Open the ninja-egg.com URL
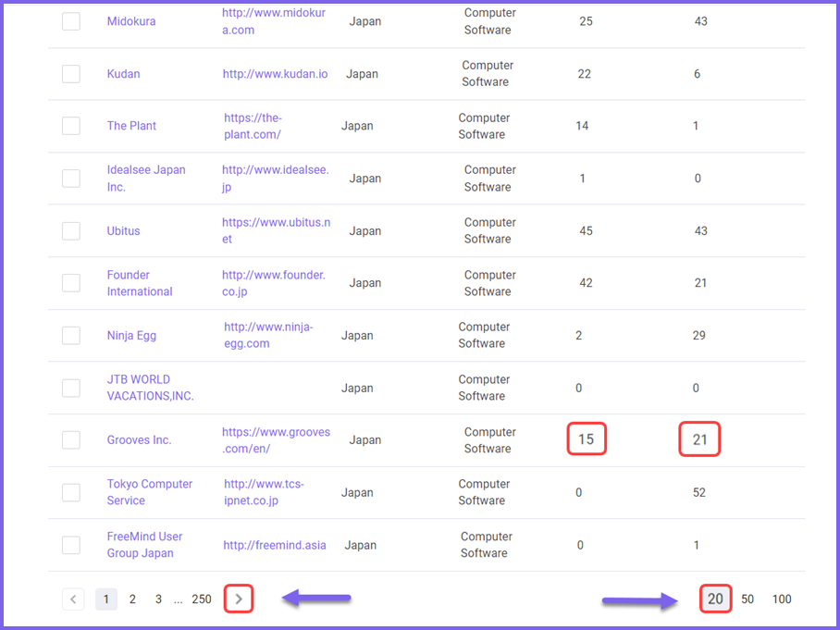Screen dimensions: 840x630 tap(268, 336)
